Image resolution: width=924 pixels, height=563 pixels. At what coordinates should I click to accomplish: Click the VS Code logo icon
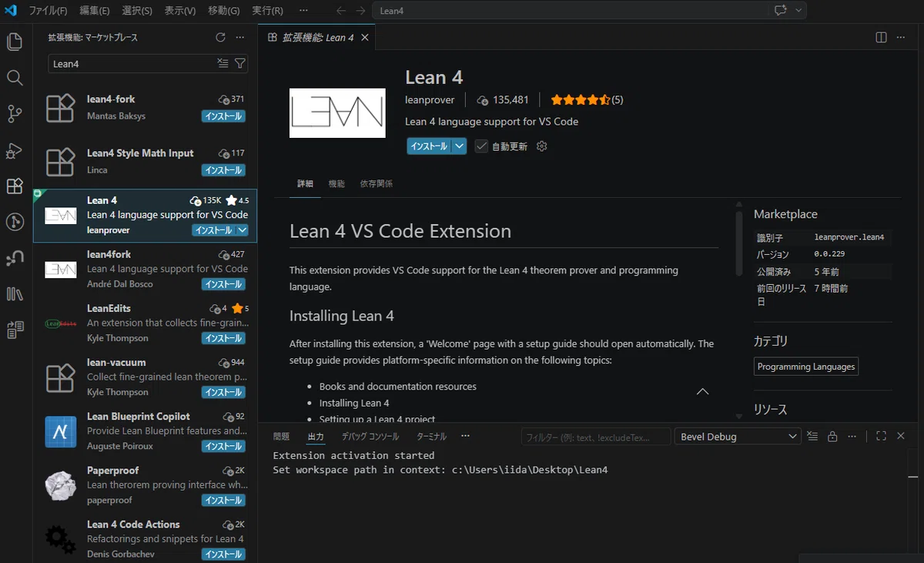[11, 11]
